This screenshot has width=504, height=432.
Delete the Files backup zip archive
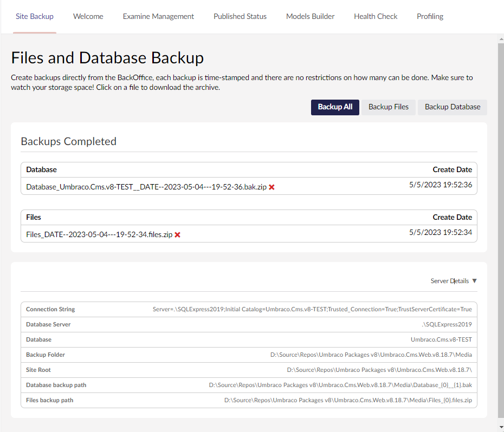177,235
